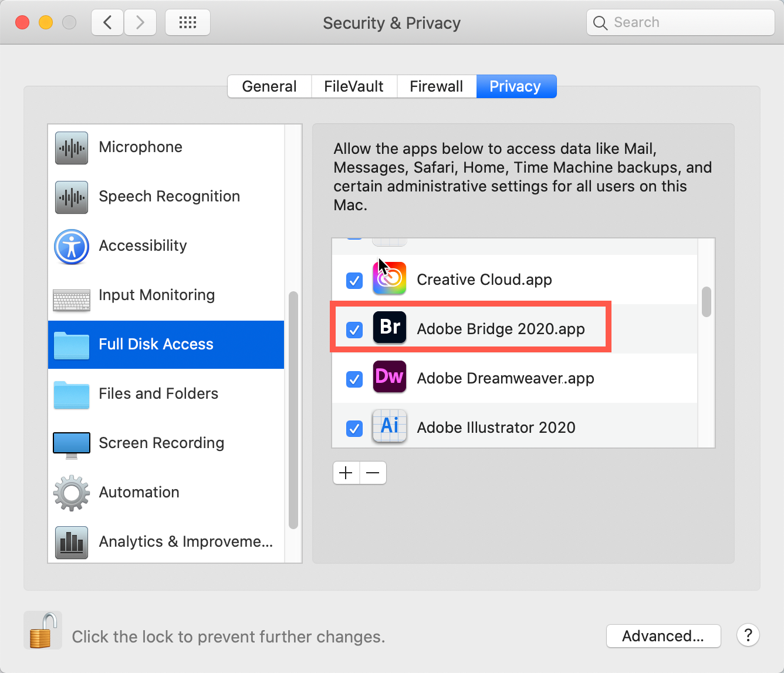
Task: Click the Advanced… button
Action: tap(663, 635)
